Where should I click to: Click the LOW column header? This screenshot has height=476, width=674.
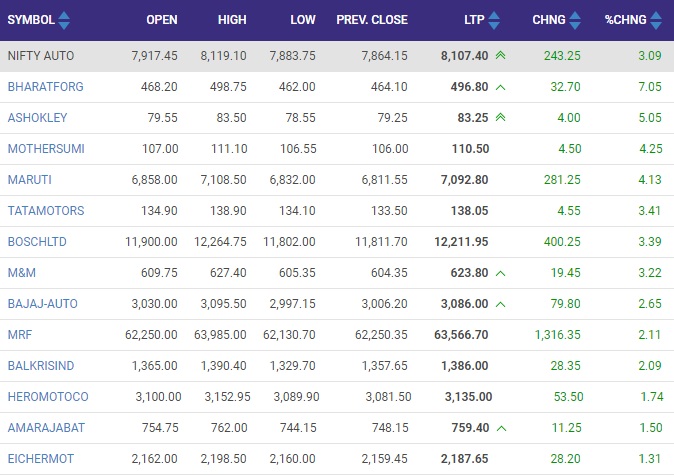[x=303, y=20]
